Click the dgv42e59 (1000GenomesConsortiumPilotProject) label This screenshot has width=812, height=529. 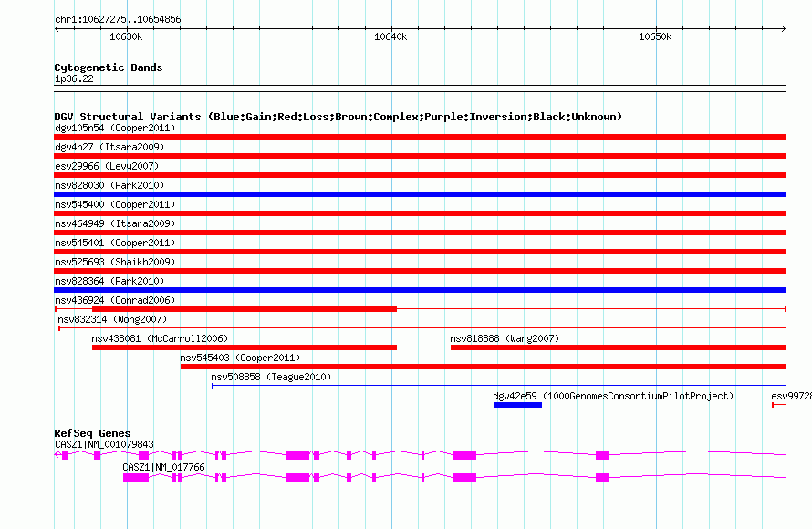(x=613, y=396)
